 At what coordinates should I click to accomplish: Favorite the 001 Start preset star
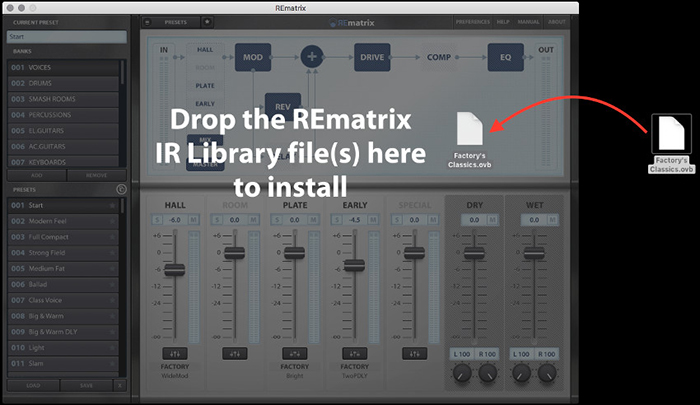coord(112,205)
